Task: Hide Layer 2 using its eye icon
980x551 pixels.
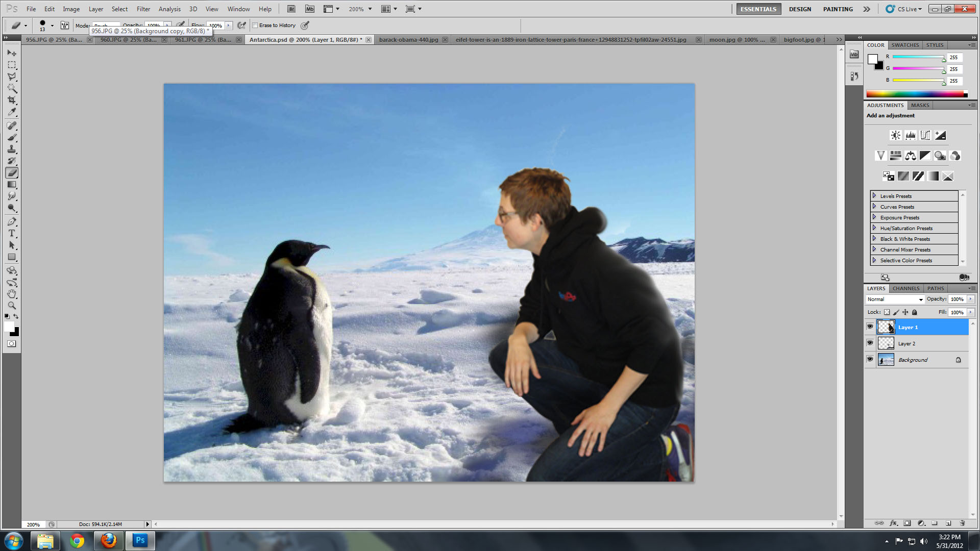Action: tap(870, 343)
